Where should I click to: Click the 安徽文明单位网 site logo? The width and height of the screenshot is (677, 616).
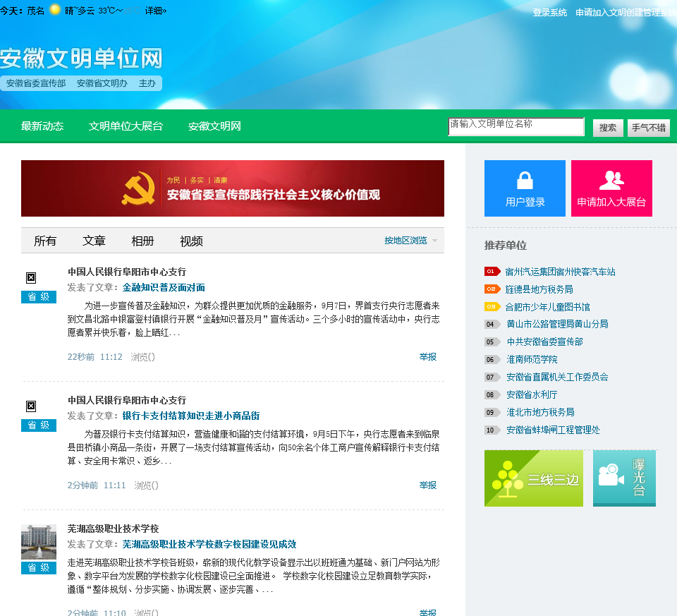(x=81, y=59)
